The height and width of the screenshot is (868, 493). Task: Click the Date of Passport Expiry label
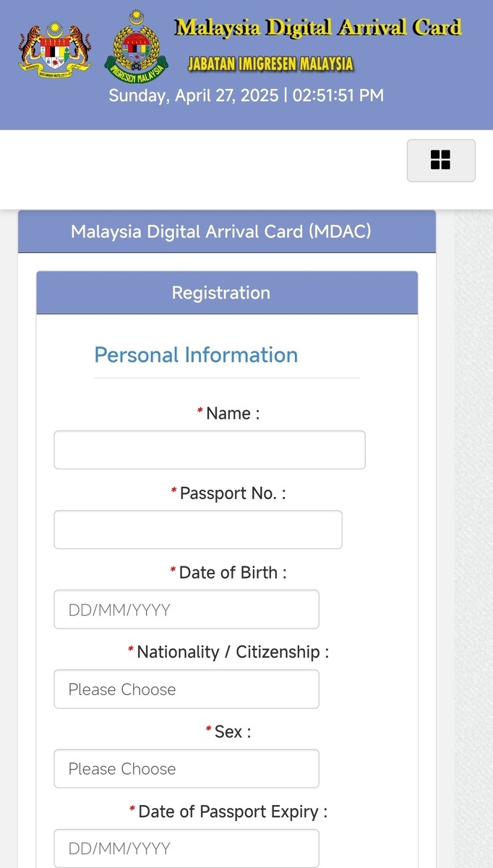click(232, 812)
